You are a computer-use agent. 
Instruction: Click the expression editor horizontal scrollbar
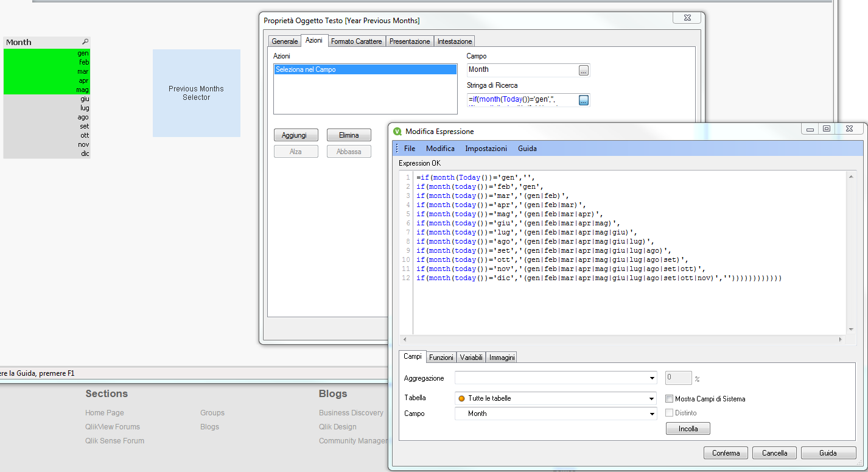622,339
